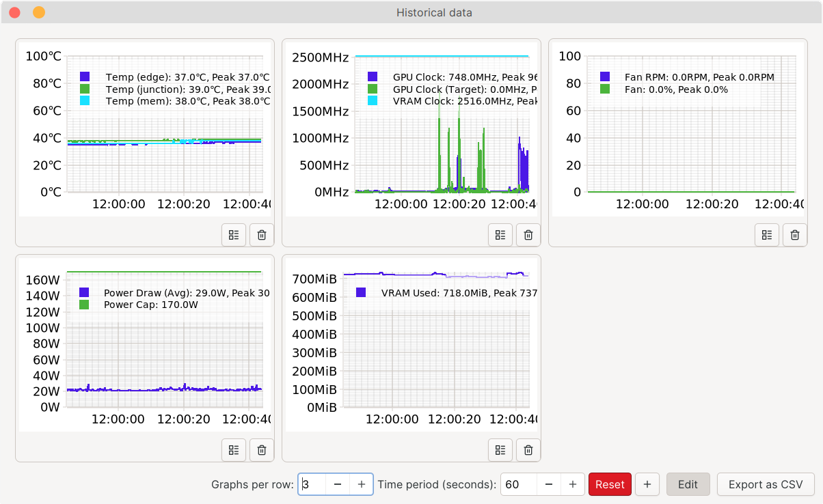
Task: Click the red Reset button
Action: (x=610, y=484)
